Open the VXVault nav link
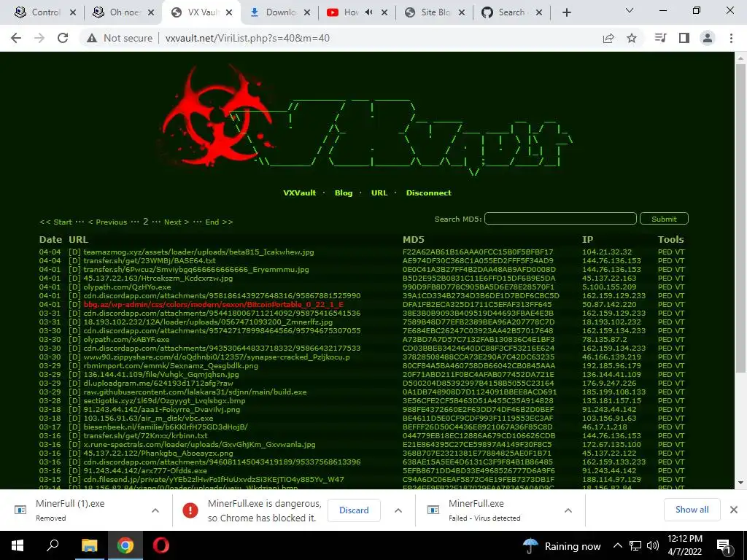The width and height of the screenshot is (747, 560). click(x=299, y=192)
